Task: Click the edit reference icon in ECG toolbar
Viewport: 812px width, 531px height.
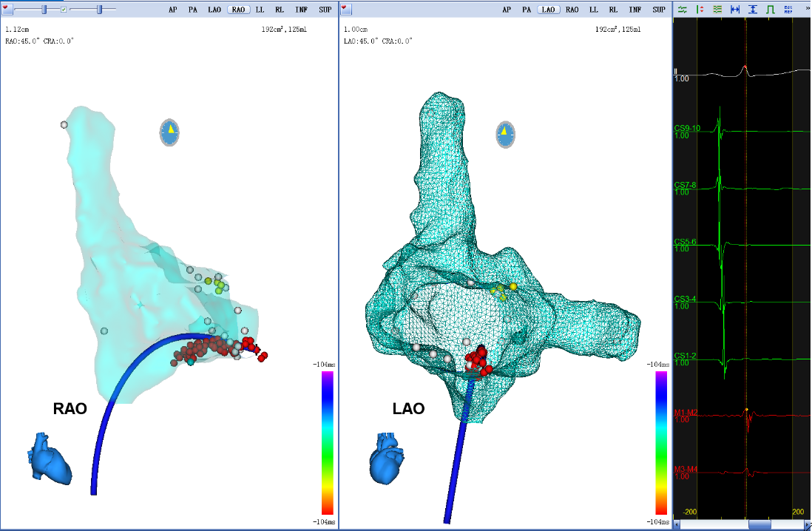Action: click(788, 9)
